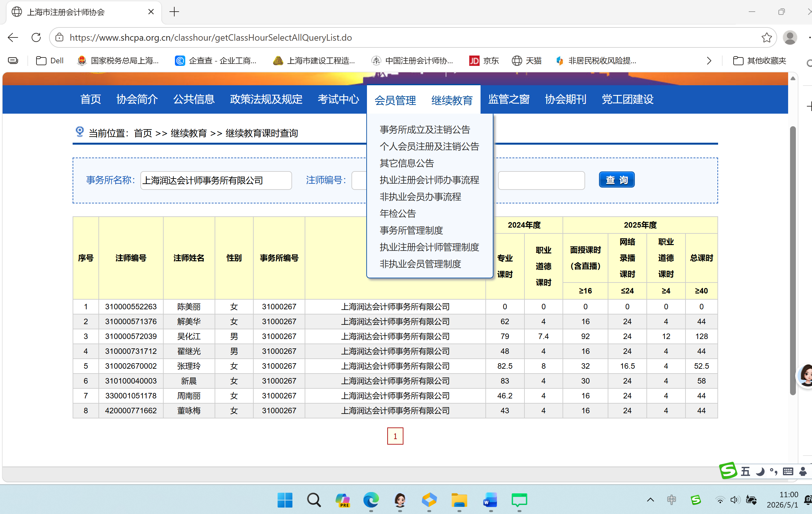812x514 pixels.
Task: Click the Sogou input method logo
Action: click(x=728, y=470)
